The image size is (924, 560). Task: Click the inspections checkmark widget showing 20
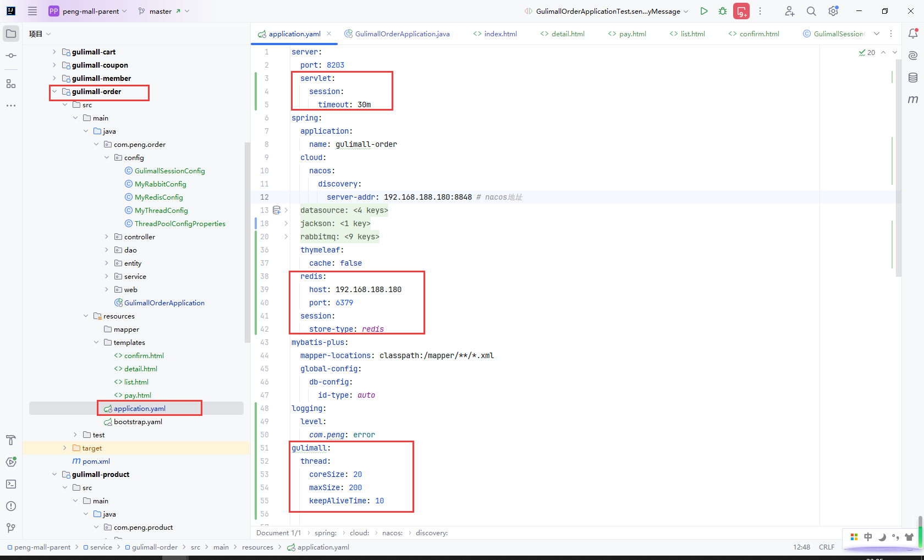867,53
